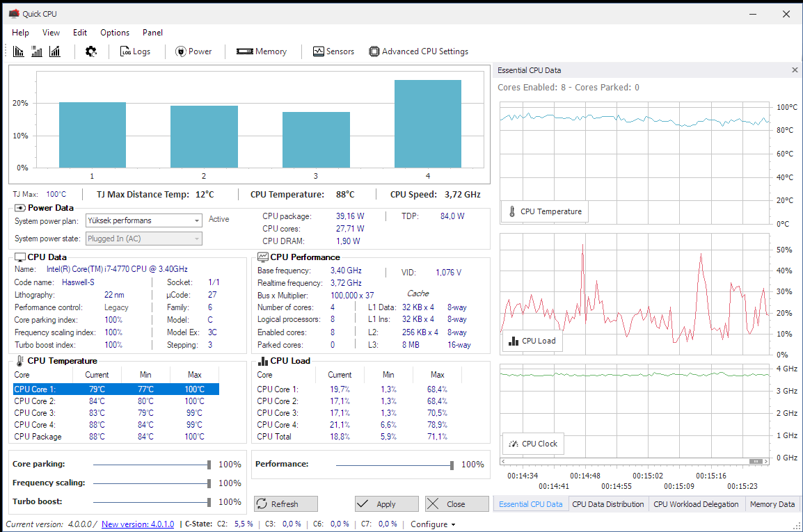This screenshot has width=803, height=532.
Task: Click the CPU Temperature graph legend
Action: pos(545,211)
